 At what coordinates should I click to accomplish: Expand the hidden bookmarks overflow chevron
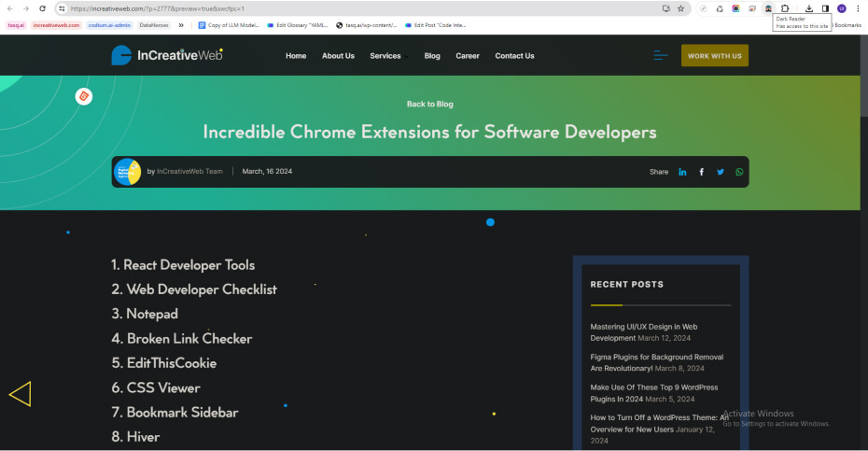click(x=180, y=25)
